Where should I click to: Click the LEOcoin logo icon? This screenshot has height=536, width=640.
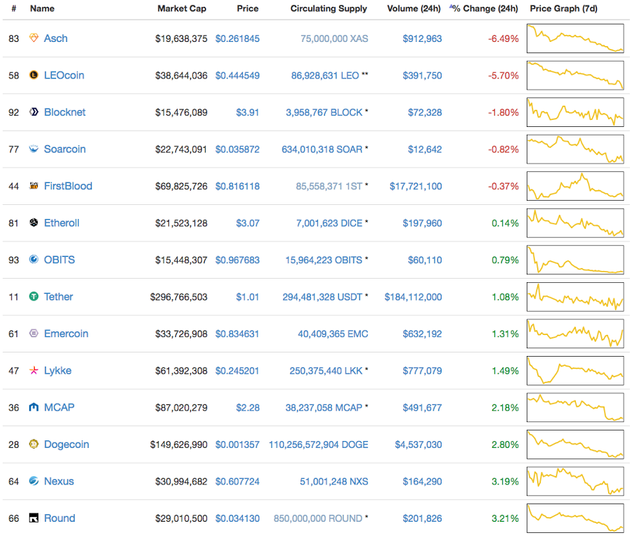[34, 75]
